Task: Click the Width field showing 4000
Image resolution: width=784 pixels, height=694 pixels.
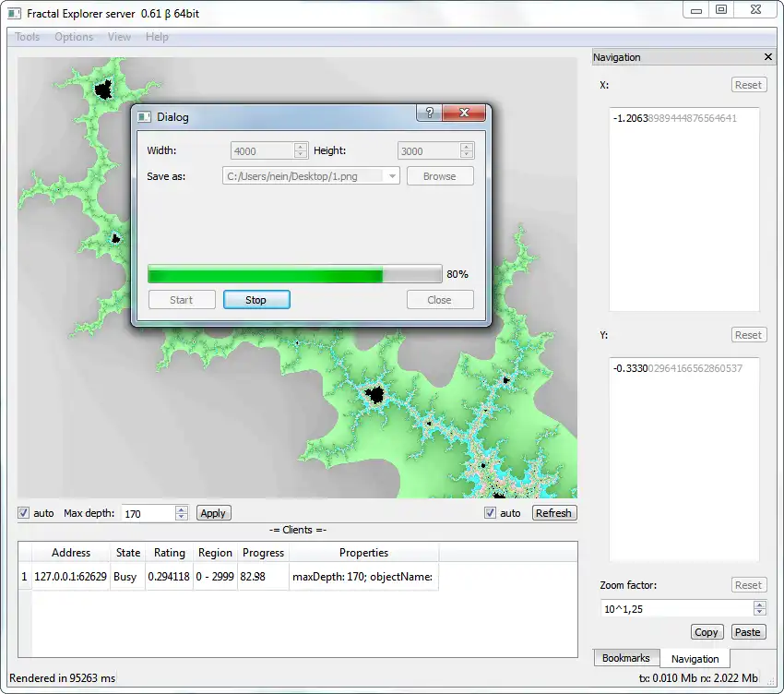Action: click(x=262, y=150)
